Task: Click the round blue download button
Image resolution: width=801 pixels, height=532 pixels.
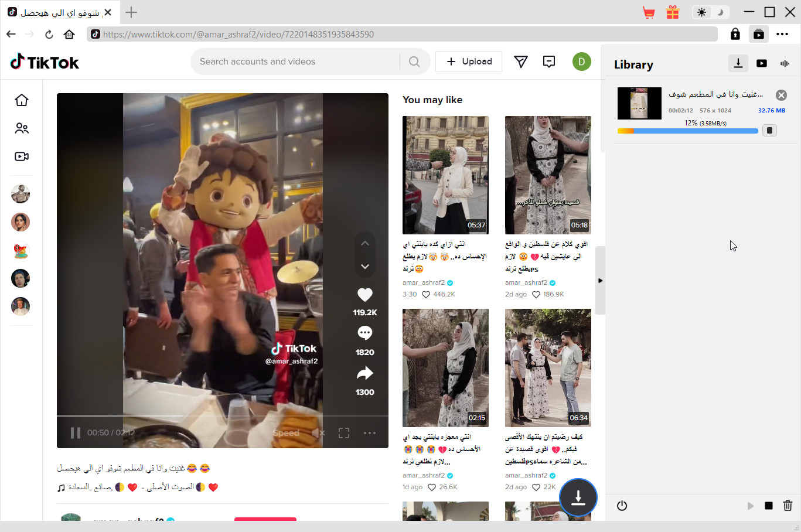Action: 578,497
